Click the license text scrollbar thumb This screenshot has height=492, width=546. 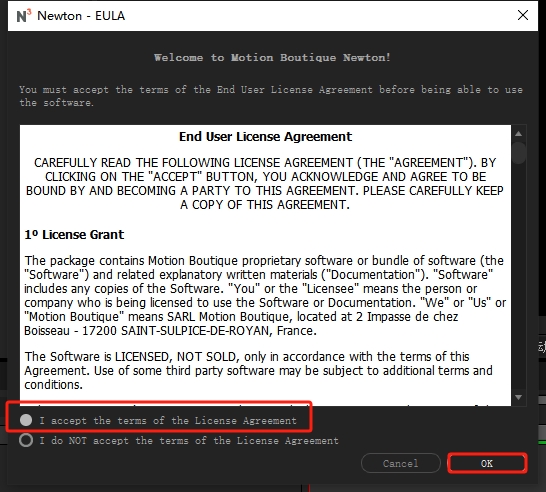[x=519, y=153]
